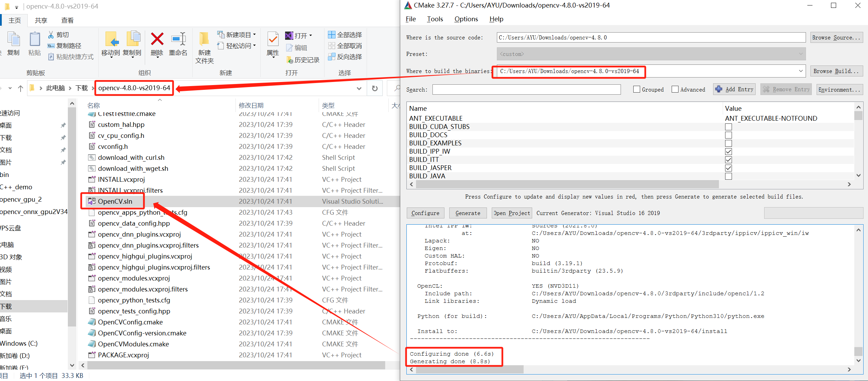Click the CMake Search input field
This screenshot has height=381, width=868.
pyautogui.click(x=526, y=90)
